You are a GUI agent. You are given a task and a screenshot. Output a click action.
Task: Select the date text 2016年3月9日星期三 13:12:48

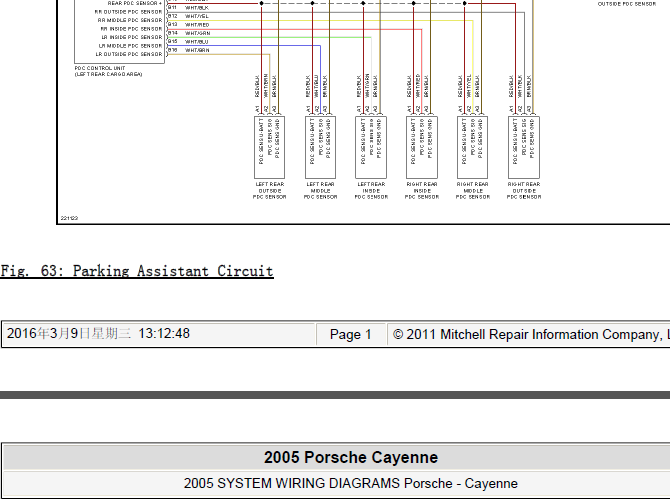click(x=98, y=334)
